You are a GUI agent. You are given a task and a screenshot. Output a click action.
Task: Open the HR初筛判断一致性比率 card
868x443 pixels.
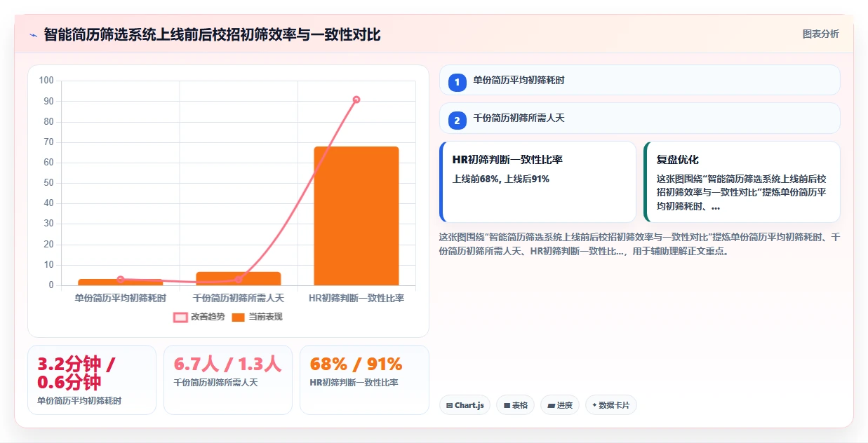pos(538,182)
